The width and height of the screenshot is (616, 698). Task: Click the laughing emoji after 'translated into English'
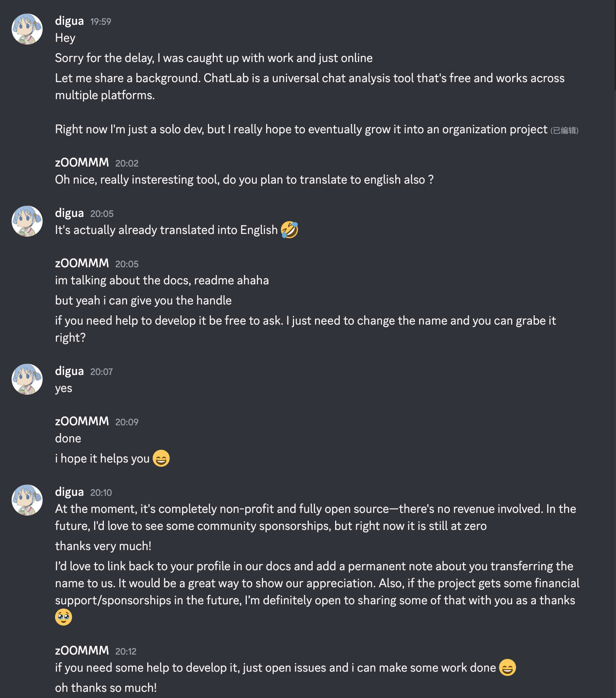click(x=289, y=230)
